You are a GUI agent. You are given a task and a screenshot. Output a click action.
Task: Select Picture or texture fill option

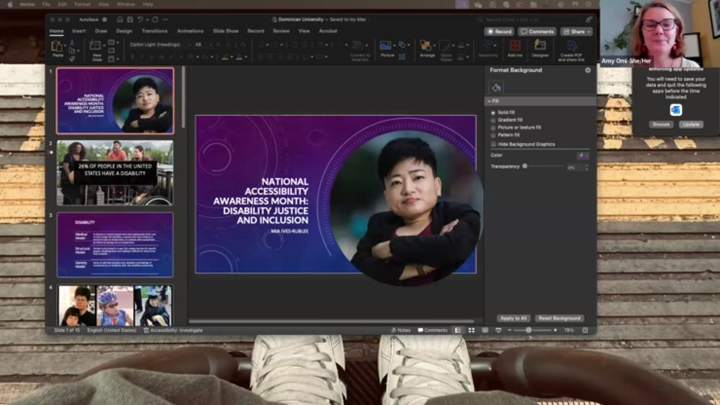pos(493,128)
